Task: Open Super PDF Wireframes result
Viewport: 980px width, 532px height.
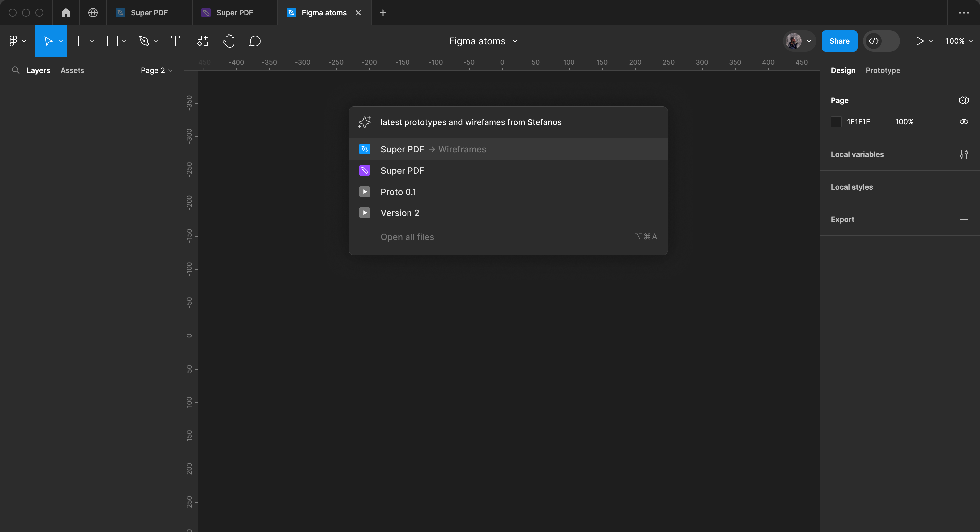Action: pyautogui.click(x=508, y=149)
